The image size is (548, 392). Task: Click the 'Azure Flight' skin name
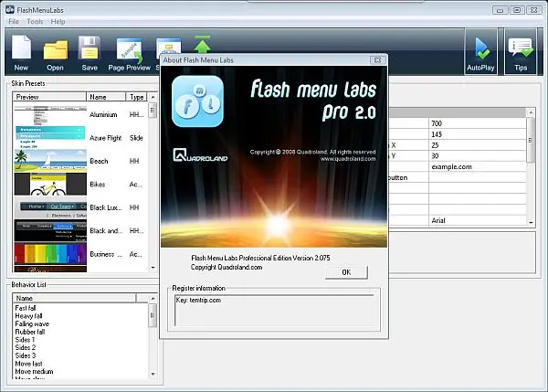[x=106, y=138]
